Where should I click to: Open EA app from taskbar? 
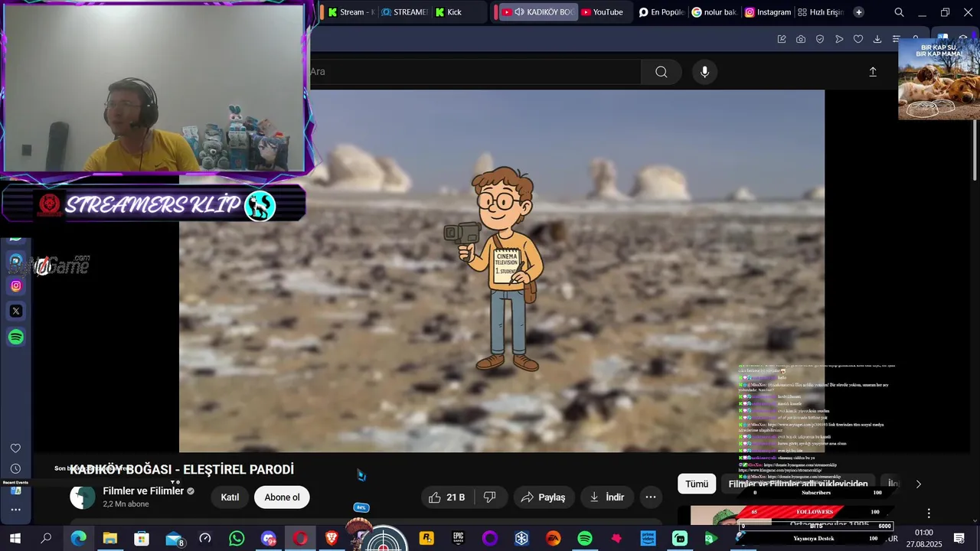tap(553, 539)
